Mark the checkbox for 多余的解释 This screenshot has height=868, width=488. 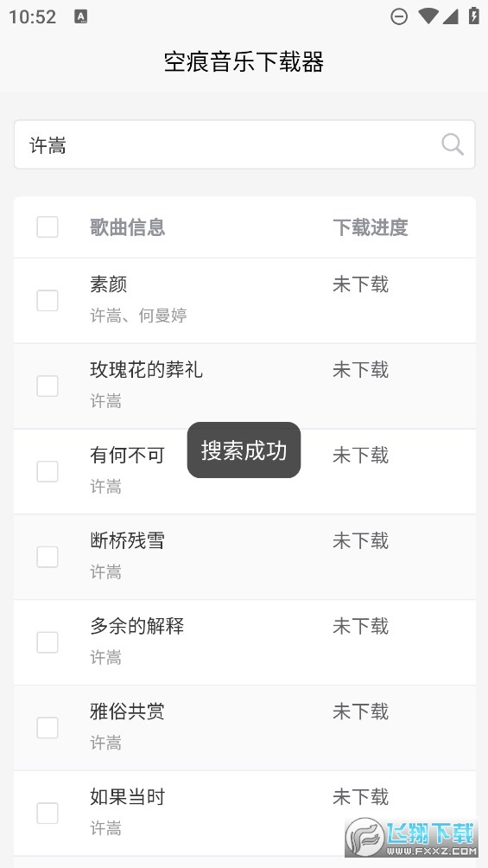click(47, 642)
